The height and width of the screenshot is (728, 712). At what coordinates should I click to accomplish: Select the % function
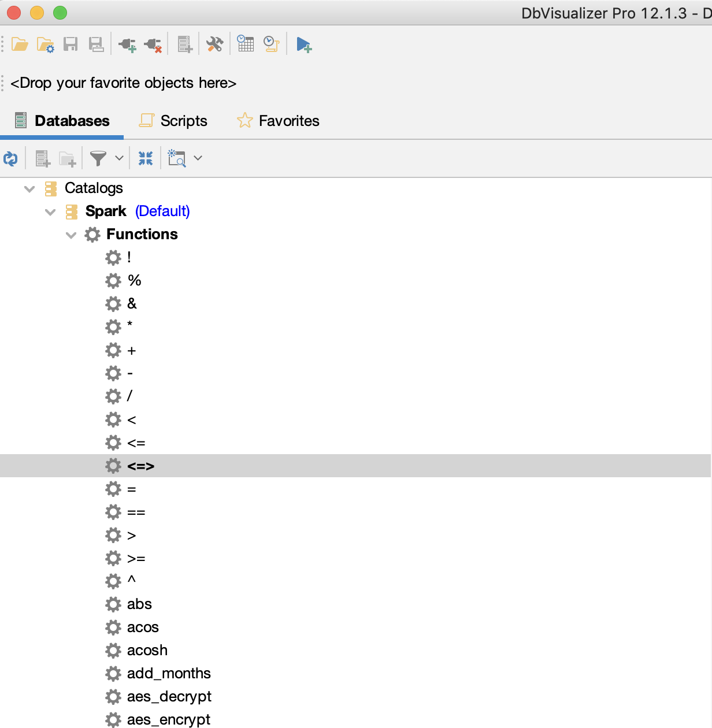point(135,280)
